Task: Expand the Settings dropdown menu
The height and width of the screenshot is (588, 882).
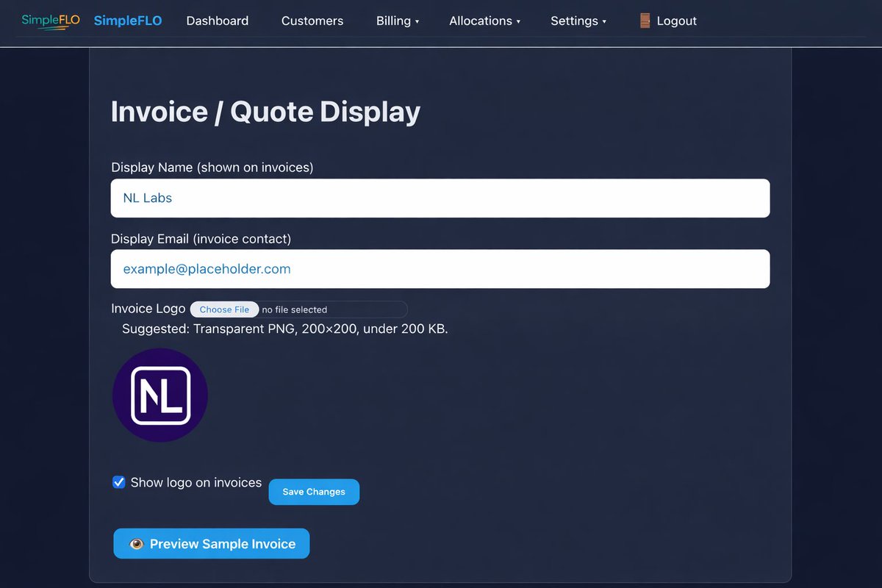Action: 578,21
